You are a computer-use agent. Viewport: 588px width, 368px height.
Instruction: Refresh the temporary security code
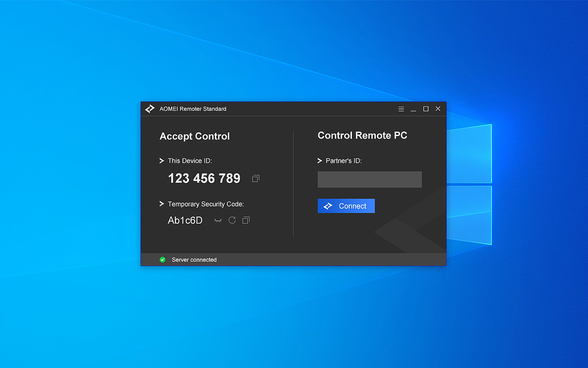pyautogui.click(x=232, y=220)
